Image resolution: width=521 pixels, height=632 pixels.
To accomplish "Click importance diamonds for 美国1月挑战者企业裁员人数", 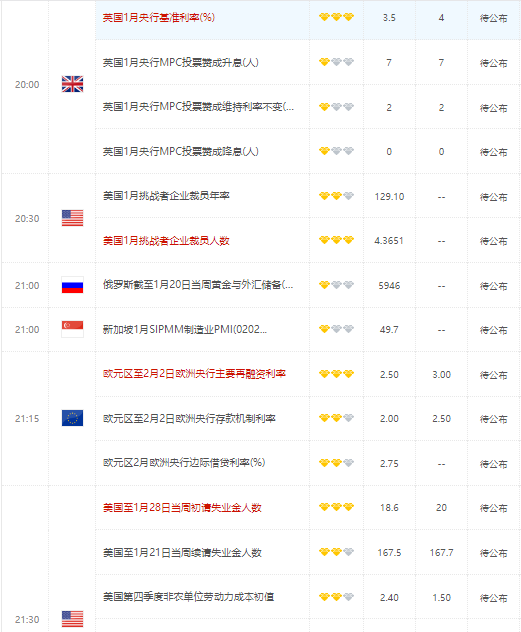I will [336, 240].
